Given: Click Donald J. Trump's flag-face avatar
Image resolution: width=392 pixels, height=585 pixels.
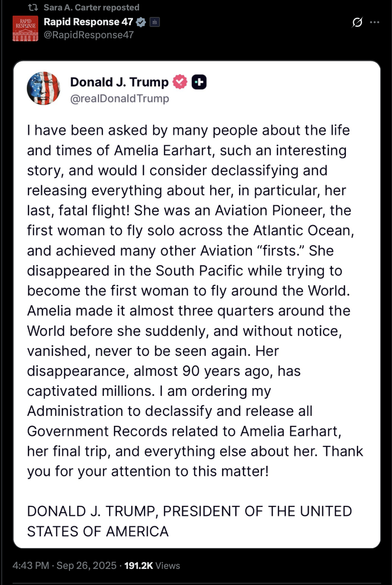Looking at the screenshot, I should (x=43, y=88).
